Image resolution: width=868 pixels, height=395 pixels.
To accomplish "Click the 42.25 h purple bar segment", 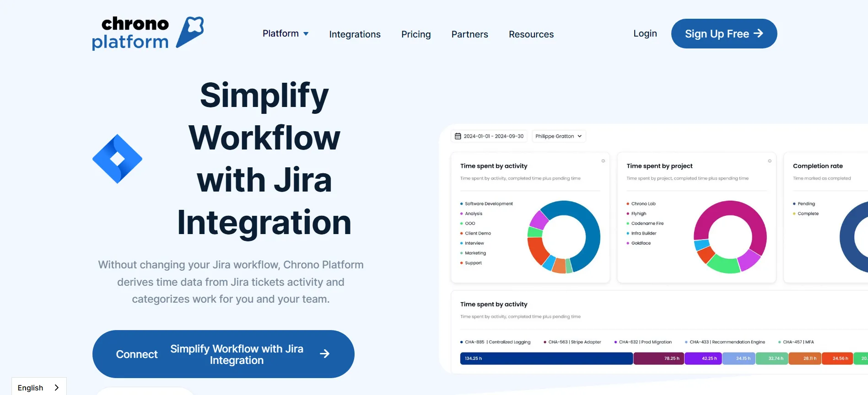I will point(703,358).
